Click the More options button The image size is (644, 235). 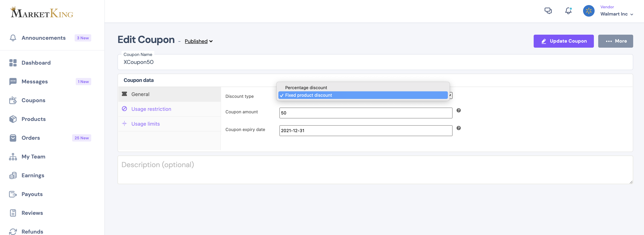click(x=615, y=41)
